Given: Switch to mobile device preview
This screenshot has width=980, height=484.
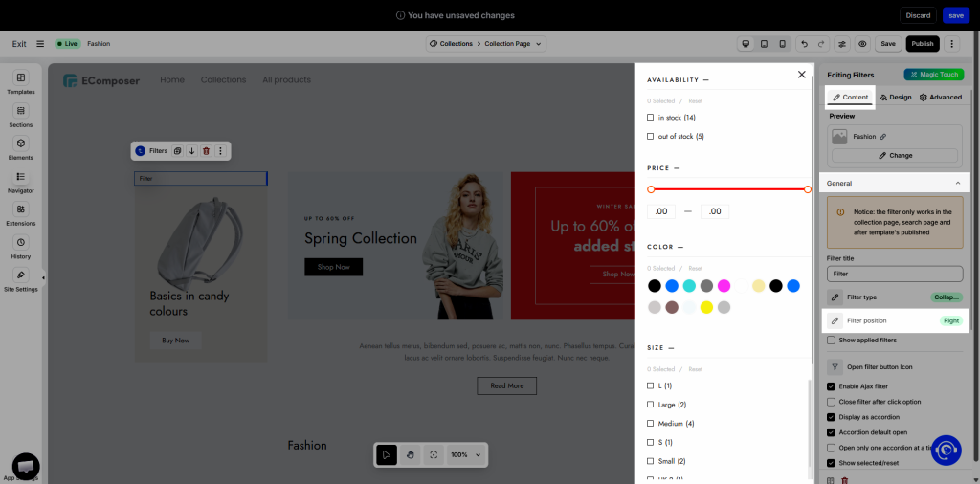Looking at the screenshot, I should coord(782,44).
